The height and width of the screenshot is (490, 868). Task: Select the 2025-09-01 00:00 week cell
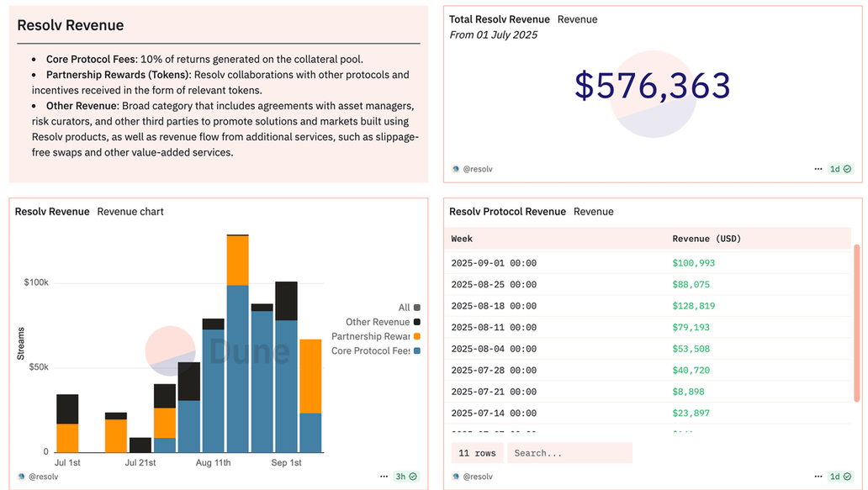click(494, 263)
